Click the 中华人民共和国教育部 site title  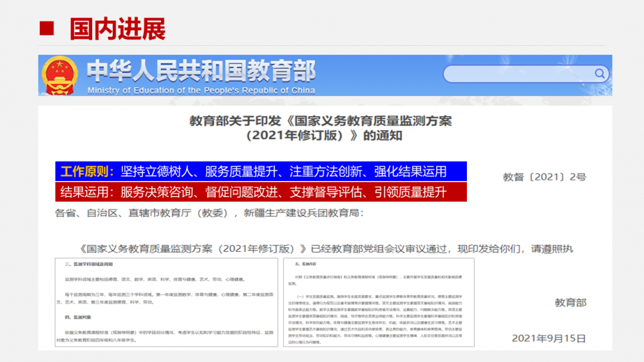[x=201, y=70]
